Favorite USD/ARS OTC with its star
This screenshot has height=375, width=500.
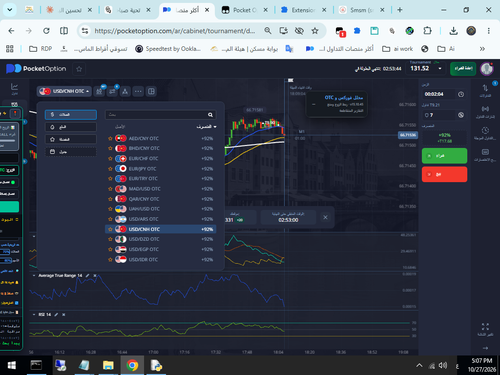(110, 219)
